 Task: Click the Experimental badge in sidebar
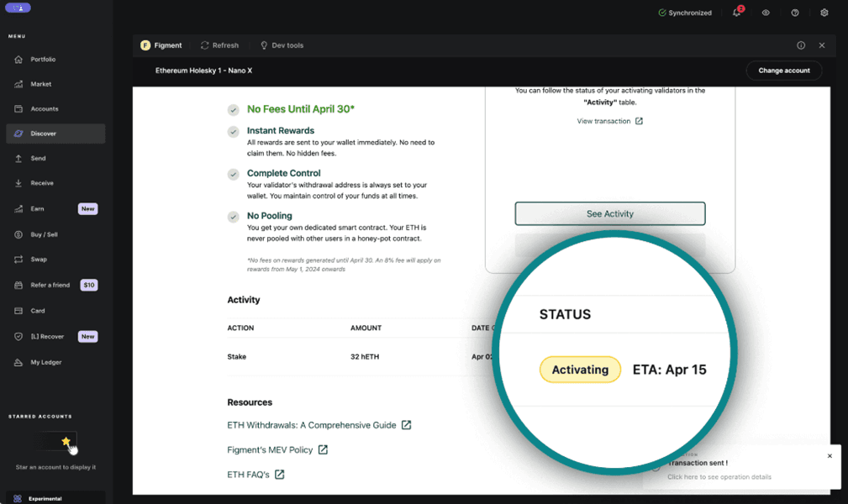pyautogui.click(x=45, y=498)
